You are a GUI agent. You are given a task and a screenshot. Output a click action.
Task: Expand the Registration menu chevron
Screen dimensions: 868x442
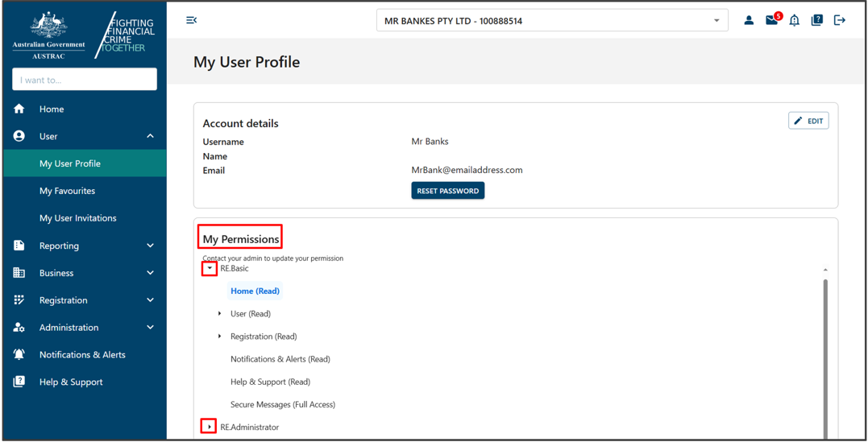coord(150,299)
